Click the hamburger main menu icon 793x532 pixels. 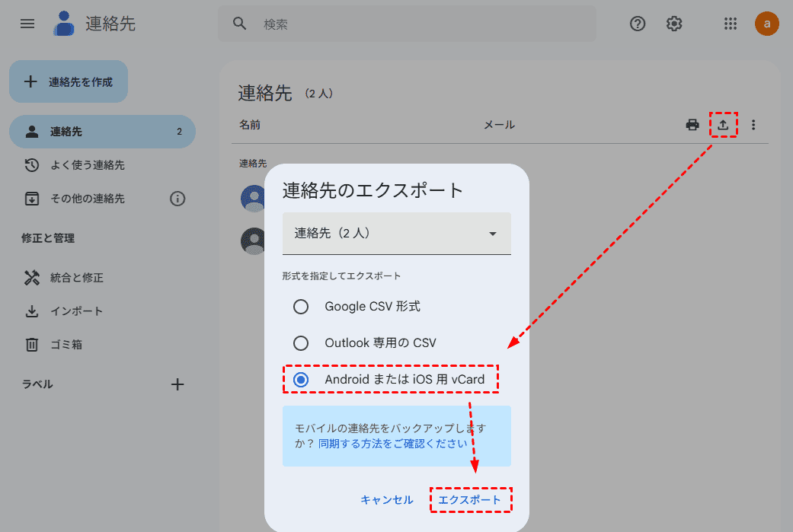(27, 24)
